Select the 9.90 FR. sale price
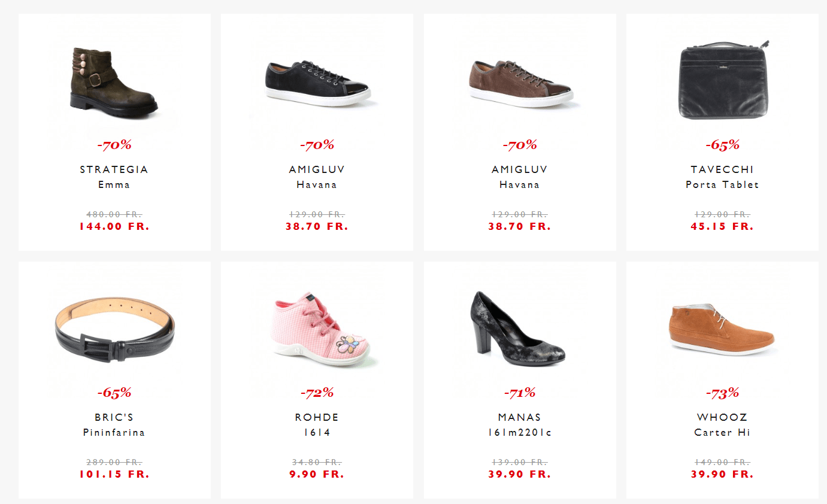827x504 pixels. (x=317, y=474)
